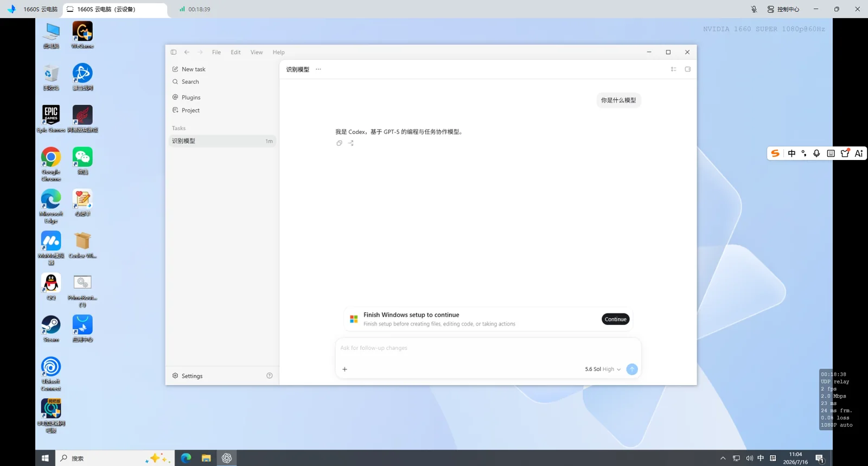The width and height of the screenshot is (868, 466).
Task: Select the Recycle Bin desktop icon
Action: [51, 77]
